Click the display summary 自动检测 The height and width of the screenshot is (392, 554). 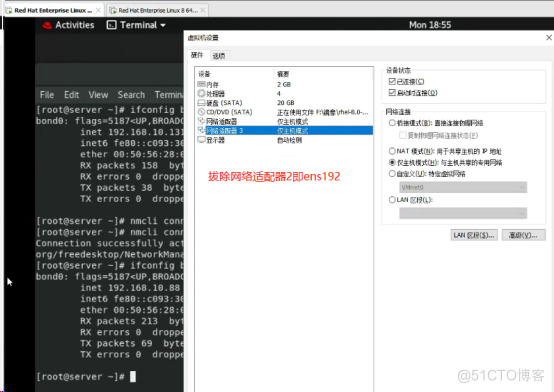289,140
